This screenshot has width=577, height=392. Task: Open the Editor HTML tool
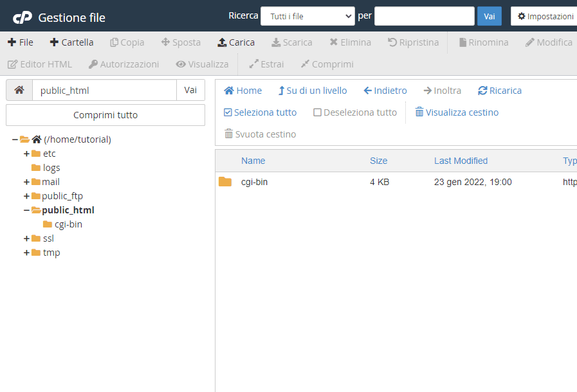(x=40, y=64)
